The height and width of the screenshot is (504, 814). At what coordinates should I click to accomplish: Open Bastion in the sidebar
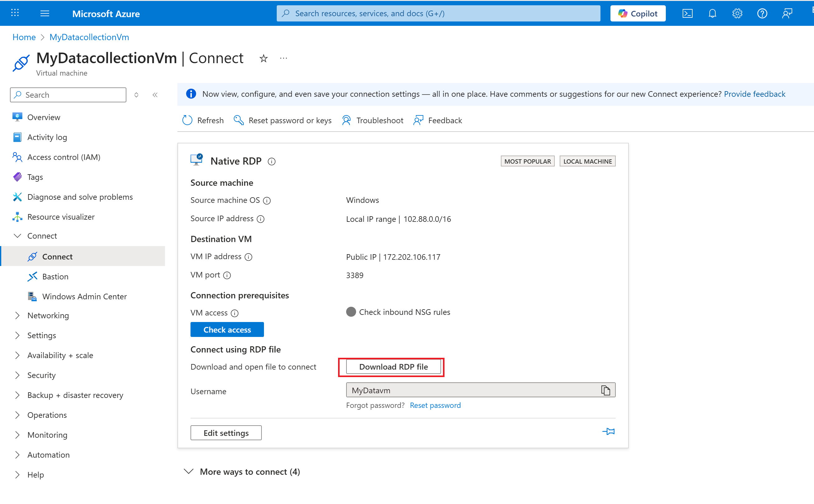55,276
